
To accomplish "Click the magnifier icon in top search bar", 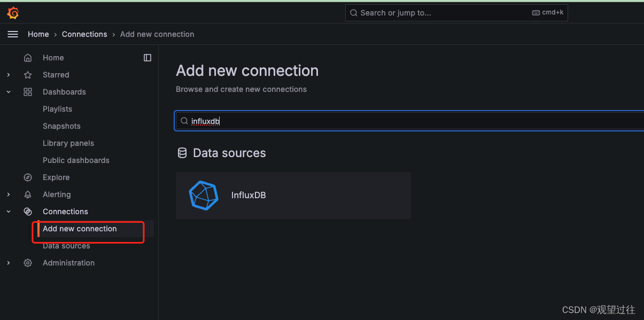I will click(354, 13).
